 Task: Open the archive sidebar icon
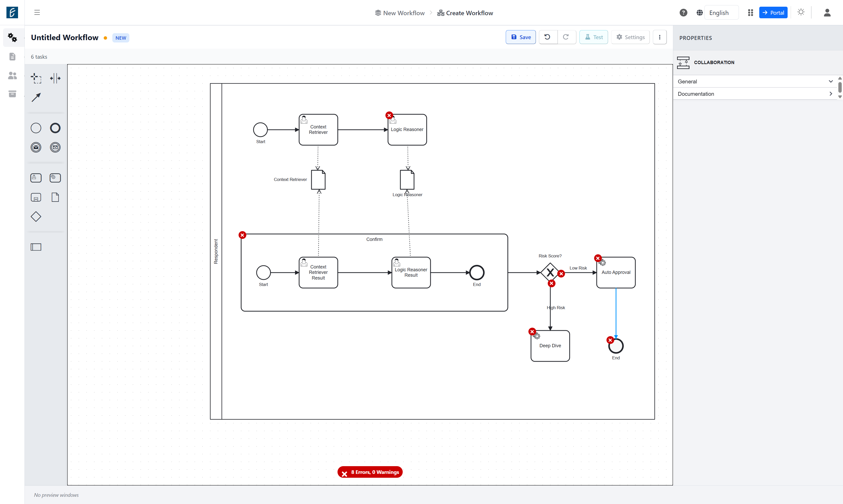click(12, 94)
